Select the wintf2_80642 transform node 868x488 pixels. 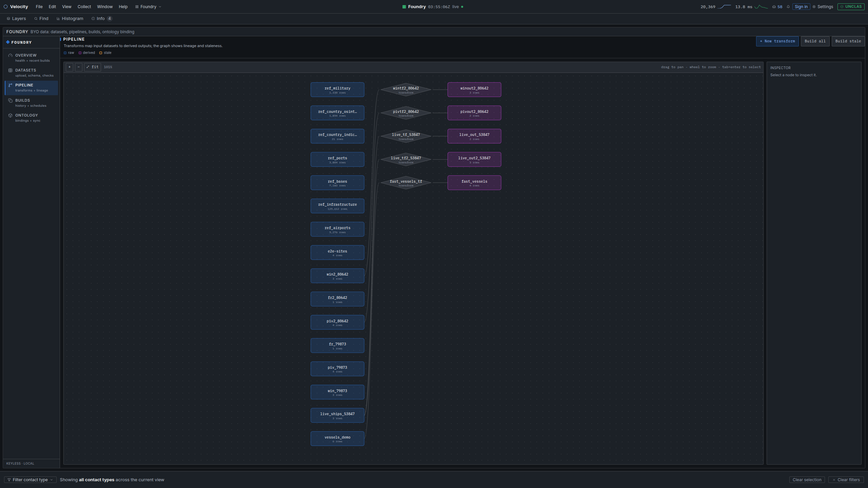[x=406, y=90]
